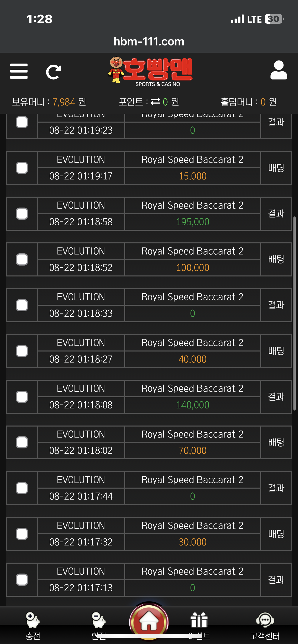Tap the hbm-111.com address bar
This screenshot has width=298, height=644.
pyautogui.click(x=149, y=41)
